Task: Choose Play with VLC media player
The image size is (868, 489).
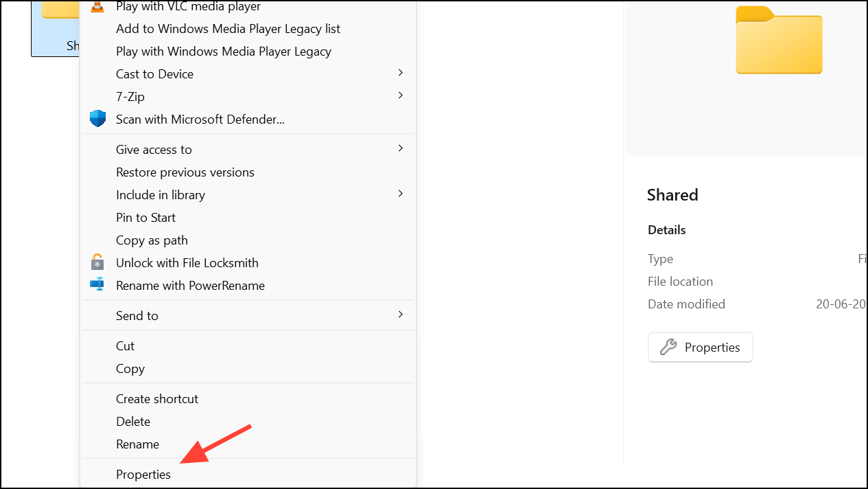Action: click(x=248, y=6)
